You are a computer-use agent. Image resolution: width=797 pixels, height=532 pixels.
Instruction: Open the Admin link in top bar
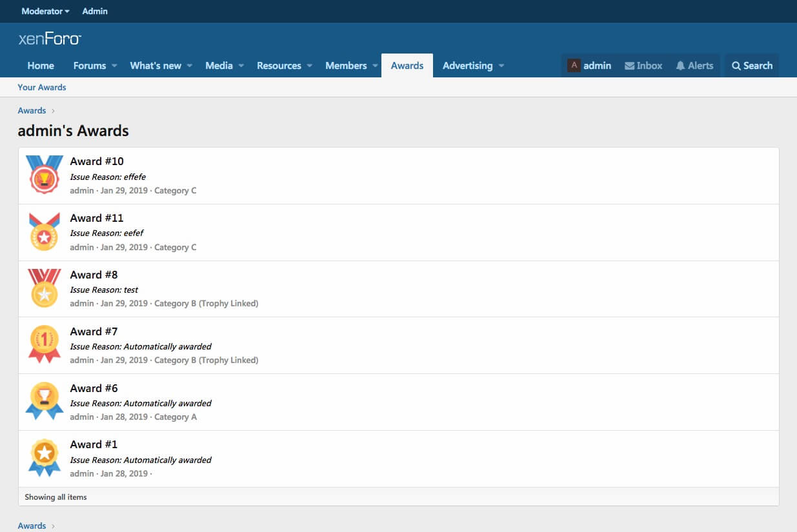pos(95,11)
